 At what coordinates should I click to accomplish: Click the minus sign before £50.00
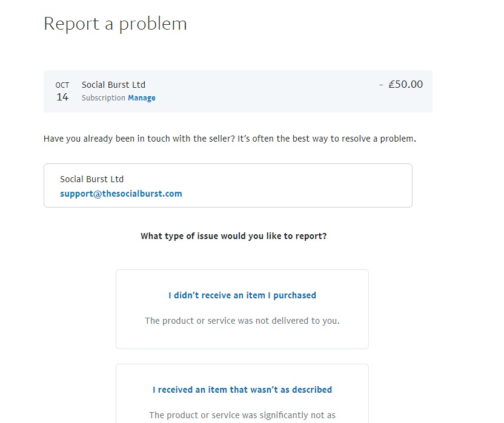click(x=381, y=85)
